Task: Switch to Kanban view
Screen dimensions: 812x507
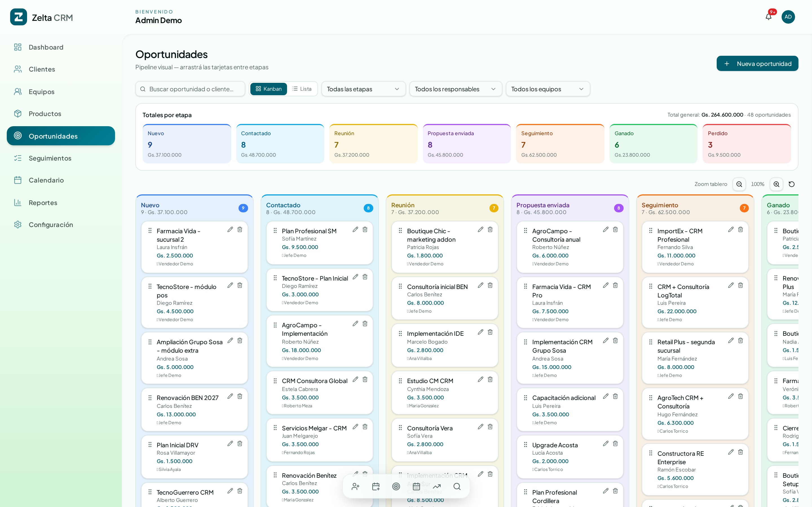Action: pos(269,89)
